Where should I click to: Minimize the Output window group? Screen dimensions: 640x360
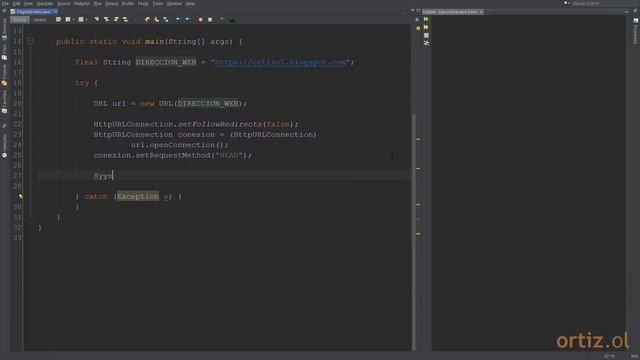(627, 12)
